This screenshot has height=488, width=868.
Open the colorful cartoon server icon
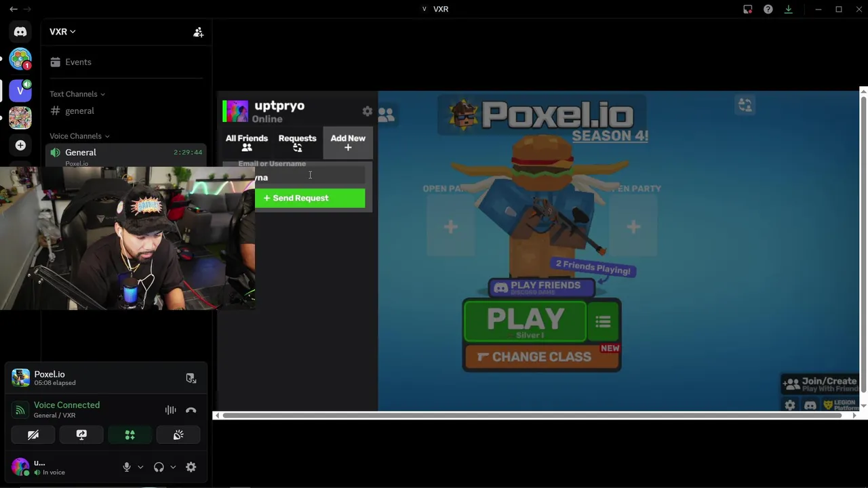click(20, 117)
